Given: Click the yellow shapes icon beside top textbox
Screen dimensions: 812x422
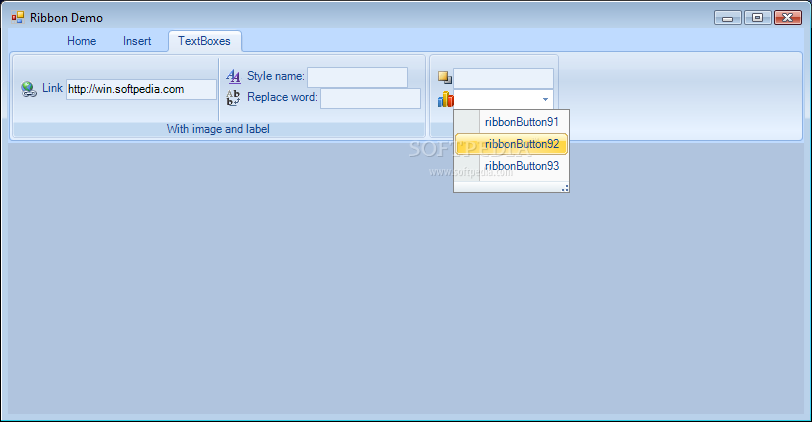Looking at the screenshot, I should pos(445,78).
